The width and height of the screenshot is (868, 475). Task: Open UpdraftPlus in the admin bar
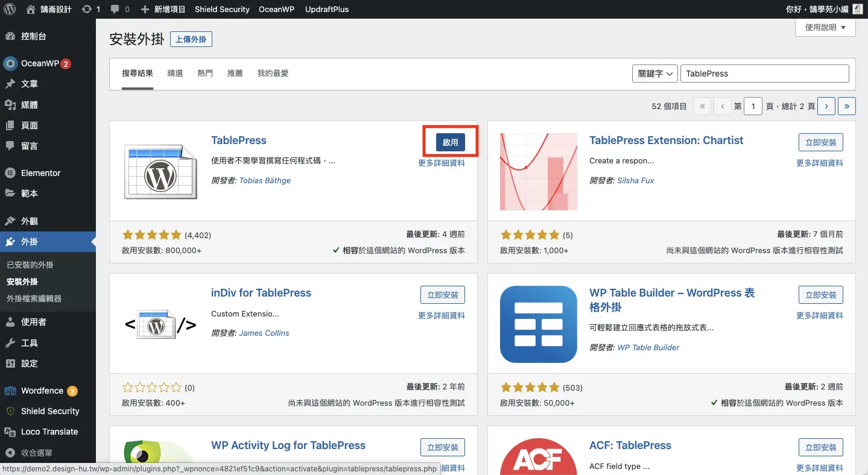(327, 9)
